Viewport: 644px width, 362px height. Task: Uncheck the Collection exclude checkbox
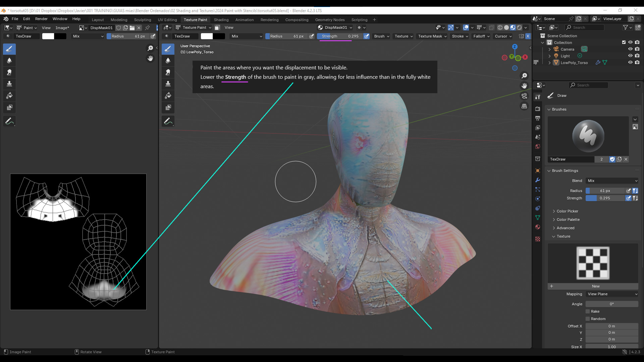(624, 43)
